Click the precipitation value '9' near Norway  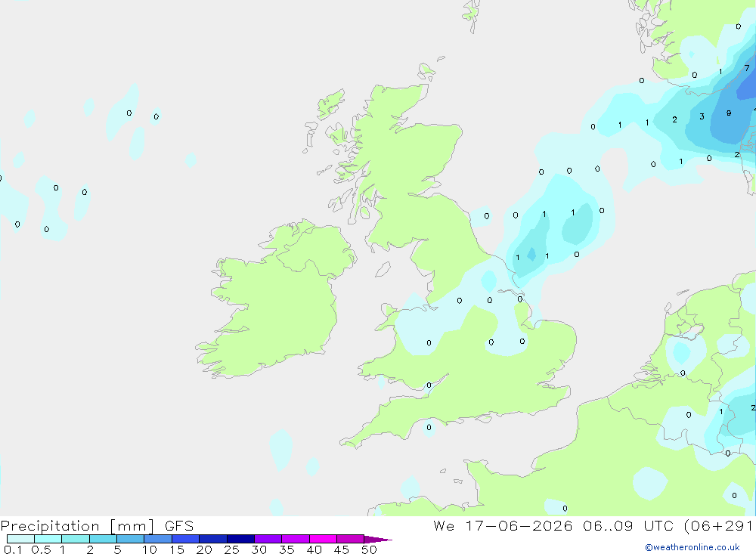point(729,113)
